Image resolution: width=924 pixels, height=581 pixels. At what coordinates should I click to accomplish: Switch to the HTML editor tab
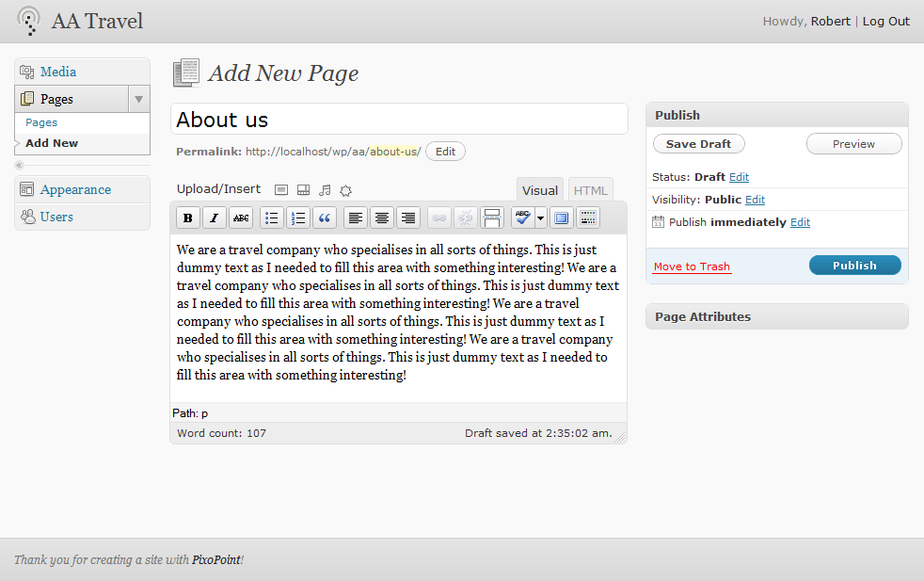591,190
